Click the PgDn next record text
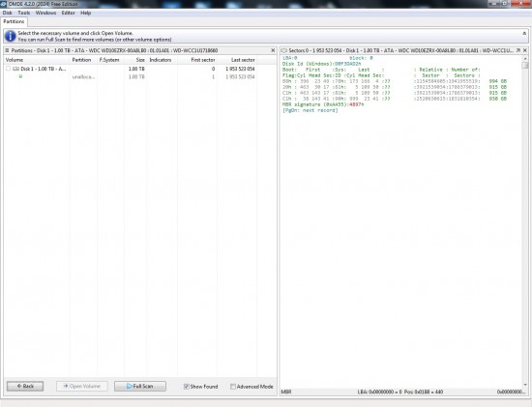Viewport: 532px width, 407px height. click(x=310, y=110)
